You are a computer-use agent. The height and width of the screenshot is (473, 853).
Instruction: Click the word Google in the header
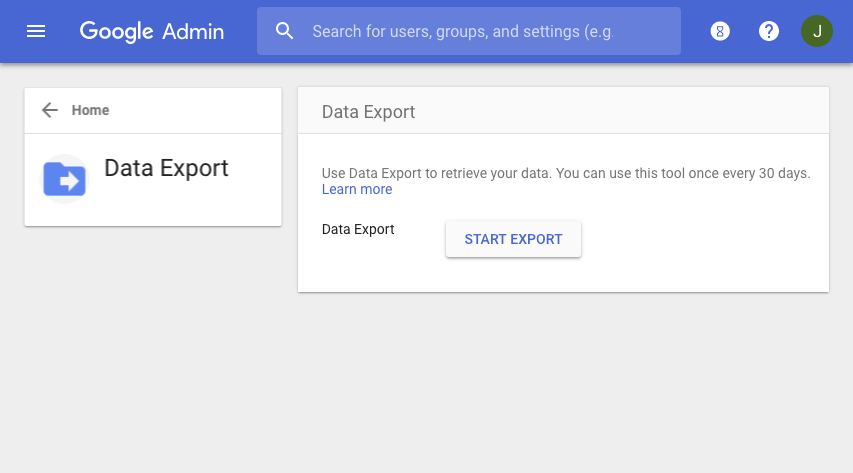[x=116, y=31]
